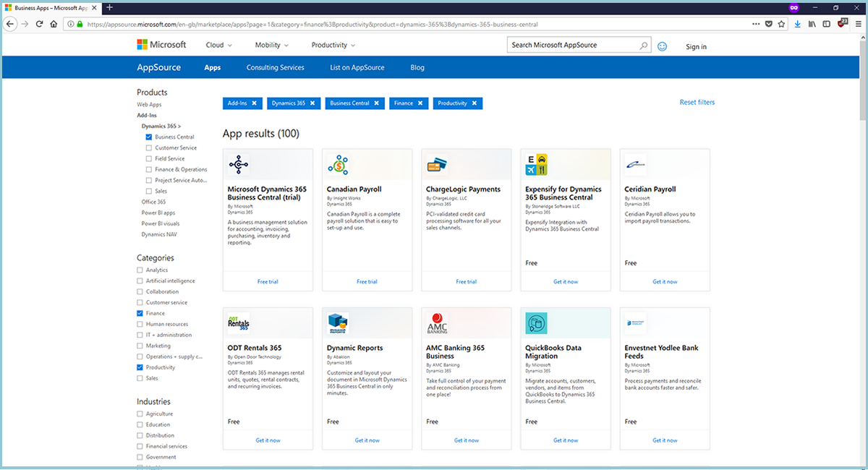Click the Firefox downloads arrow icon

click(797, 24)
